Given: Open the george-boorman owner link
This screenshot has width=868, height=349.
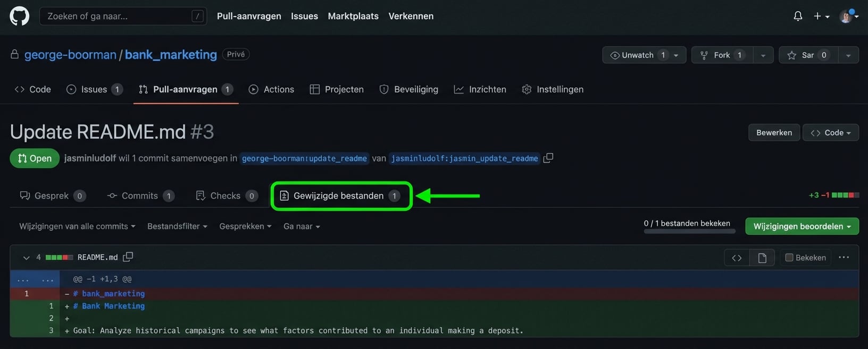Looking at the screenshot, I should pyautogui.click(x=70, y=55).
